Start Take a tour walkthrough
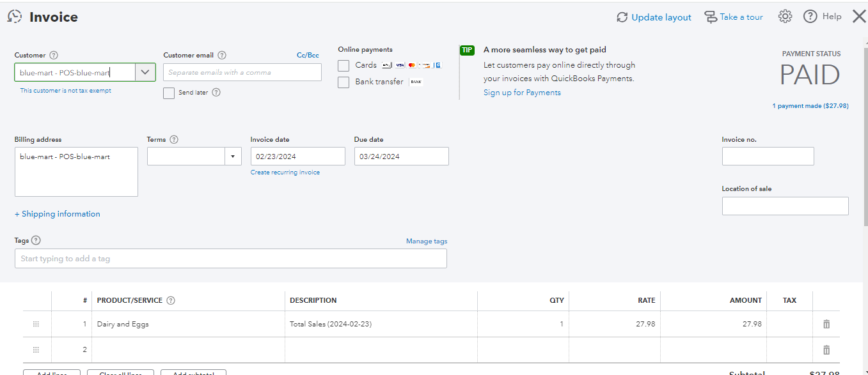This screenshot has height=375, width=868. 734,17
